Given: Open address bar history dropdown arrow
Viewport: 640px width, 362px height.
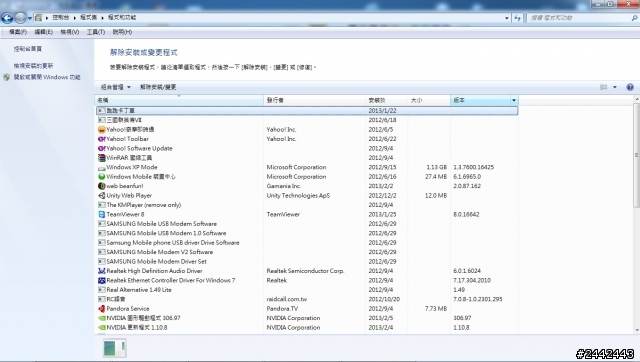Looking at the screenshot, I should coord(507,18).
